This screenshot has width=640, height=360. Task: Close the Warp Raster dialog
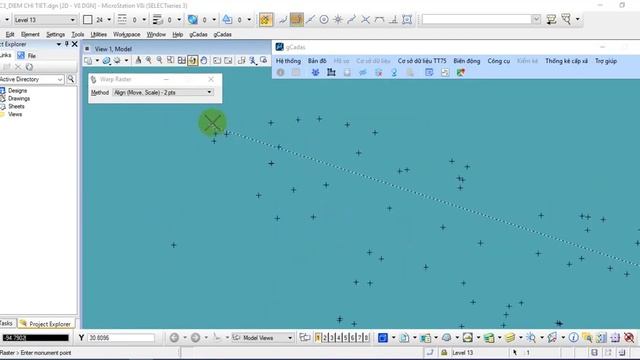211,79
